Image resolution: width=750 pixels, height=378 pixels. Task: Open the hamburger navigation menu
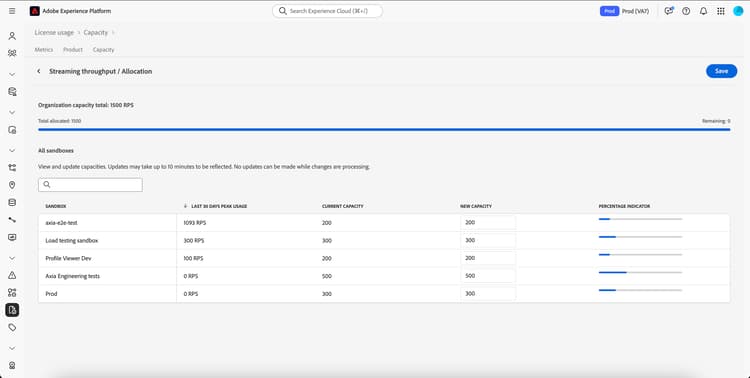tap(12, 11)
